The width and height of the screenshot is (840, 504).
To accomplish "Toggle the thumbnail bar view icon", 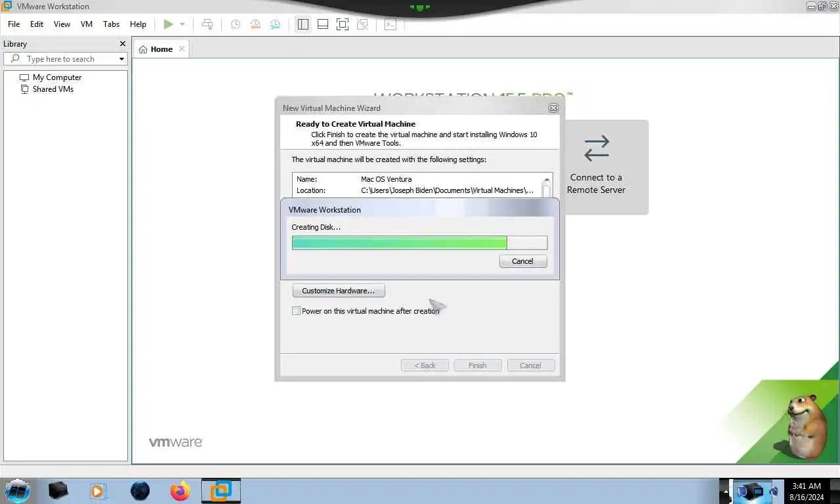I will pyautogui.click(x=322, y=24).
